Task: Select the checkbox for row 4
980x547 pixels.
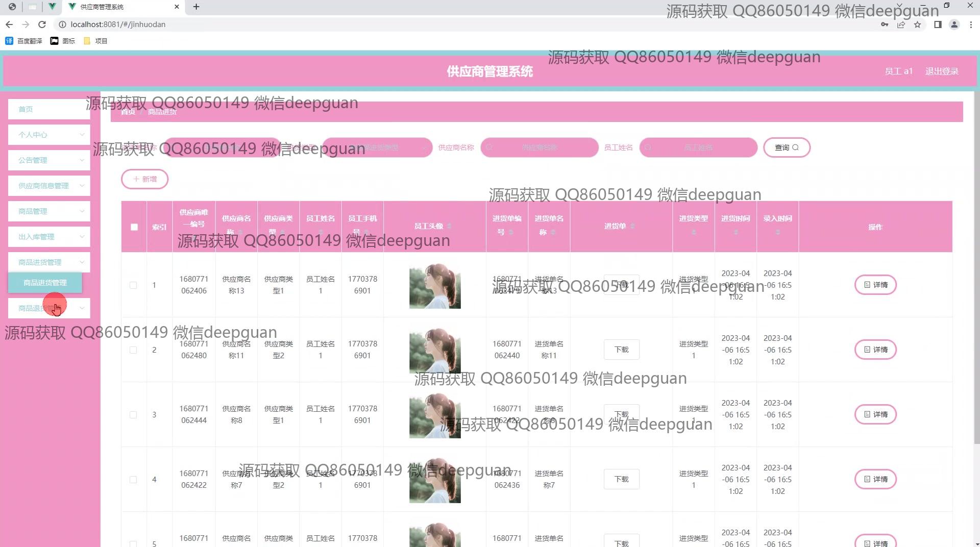Action: pyautogui.click(x=133, y=480)
